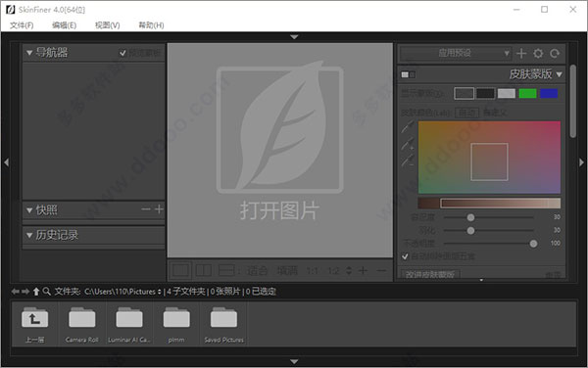Go back with the left arrow in folder bar
Image resolution: width=588 pixels, height=368 pixels.
[16, 292]
